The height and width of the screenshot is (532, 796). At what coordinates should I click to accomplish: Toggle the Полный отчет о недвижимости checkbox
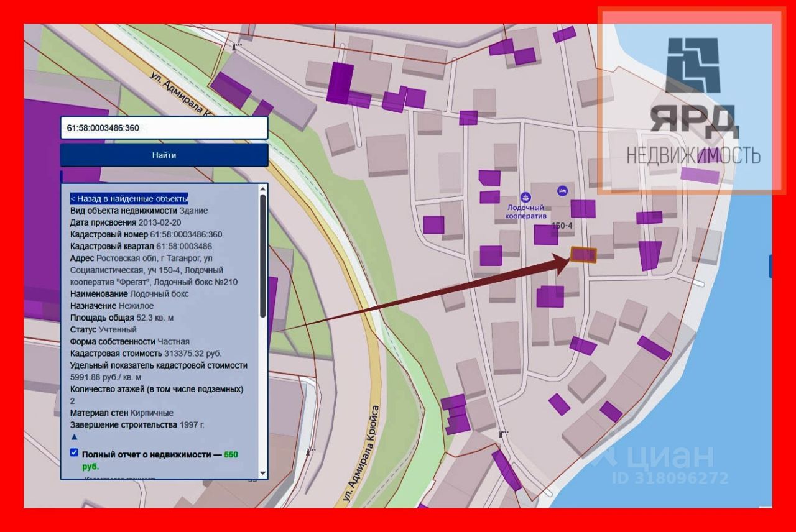pos(75,453)
